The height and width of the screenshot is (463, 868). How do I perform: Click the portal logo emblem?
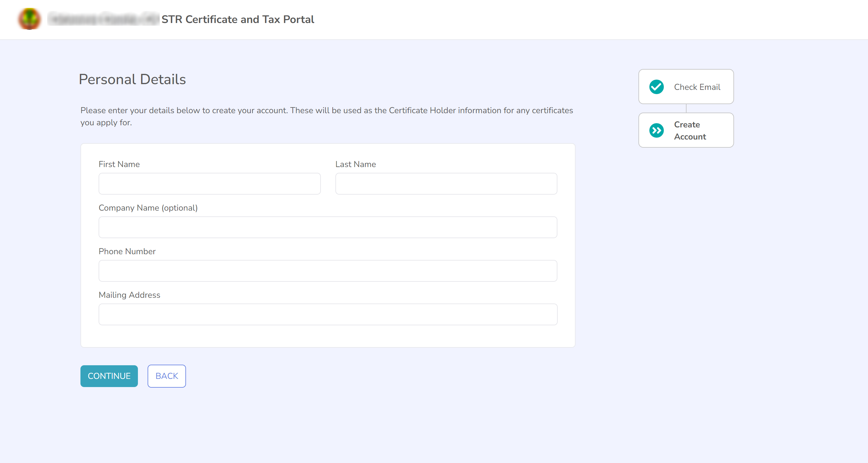tap(30, 19)
